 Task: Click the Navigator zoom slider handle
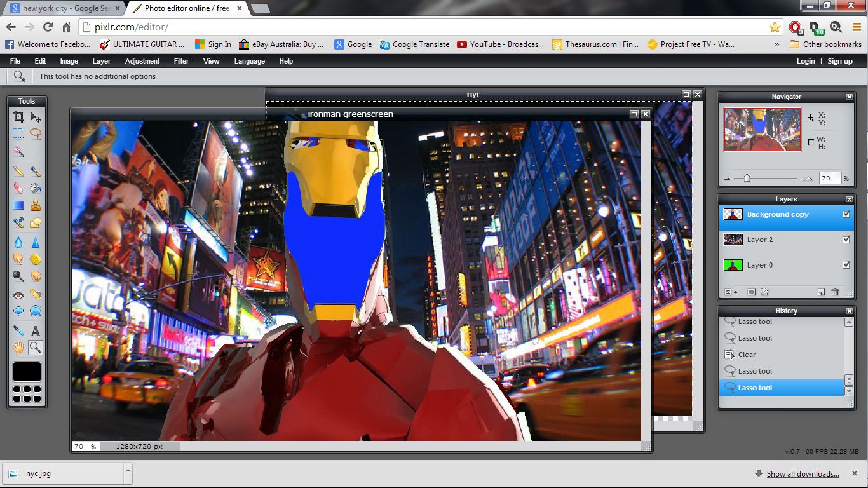[747, 179]
